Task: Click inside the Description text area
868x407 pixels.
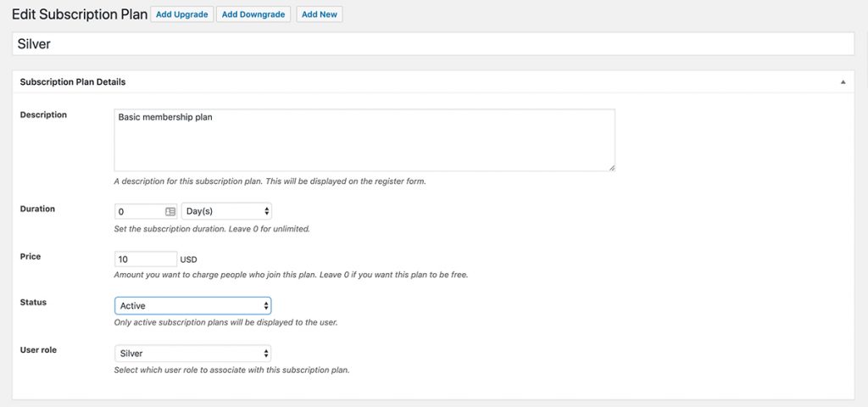Action: click(x=364, y=140)
